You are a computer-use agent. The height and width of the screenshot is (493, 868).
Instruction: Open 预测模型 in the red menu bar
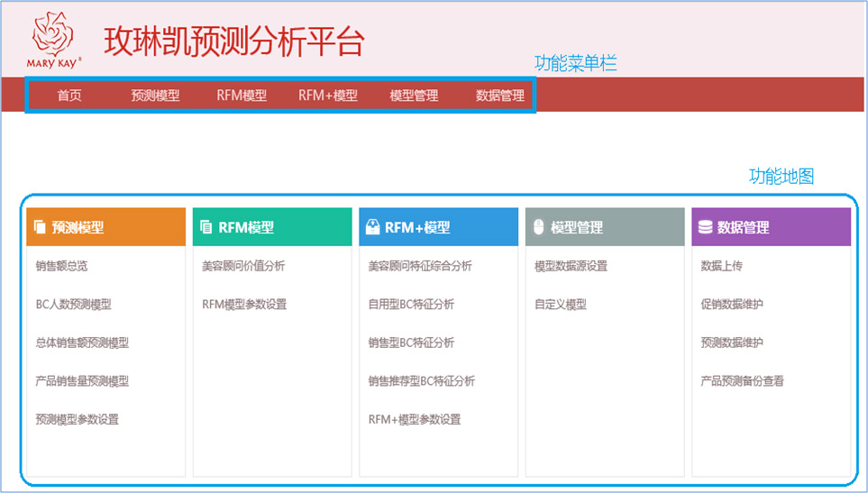tap(156, 96)
